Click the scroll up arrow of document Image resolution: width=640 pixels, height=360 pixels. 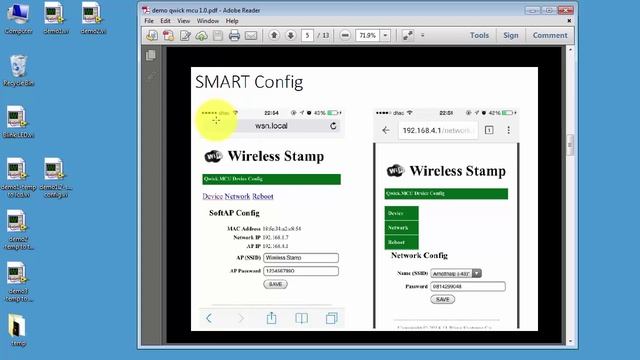[570, 50]
